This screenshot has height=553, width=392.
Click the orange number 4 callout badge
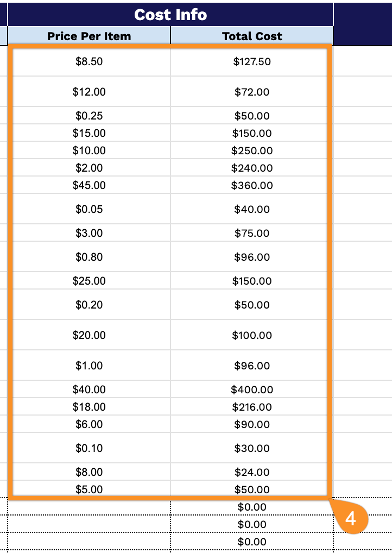tap(351, 519)
